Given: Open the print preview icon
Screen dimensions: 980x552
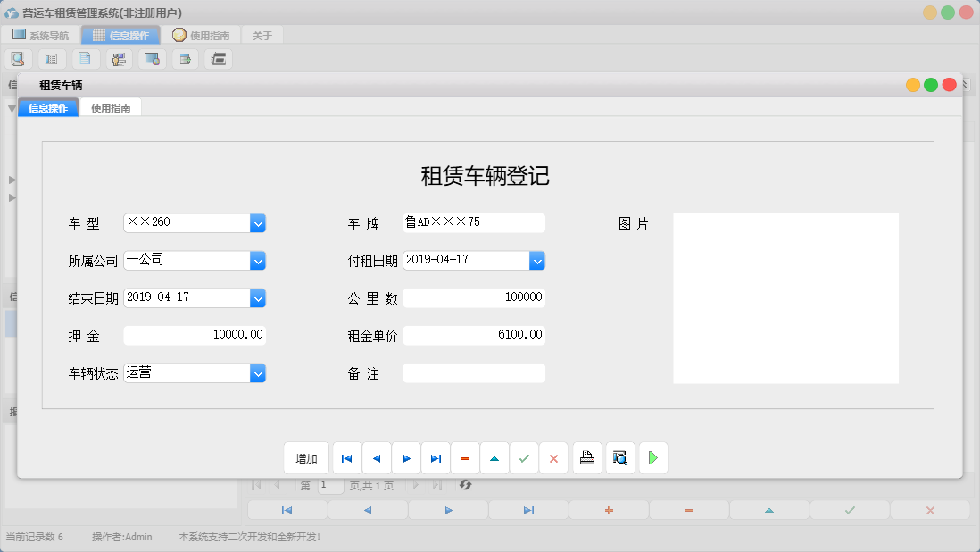Looking at the screenshot, I should (620, 457).
